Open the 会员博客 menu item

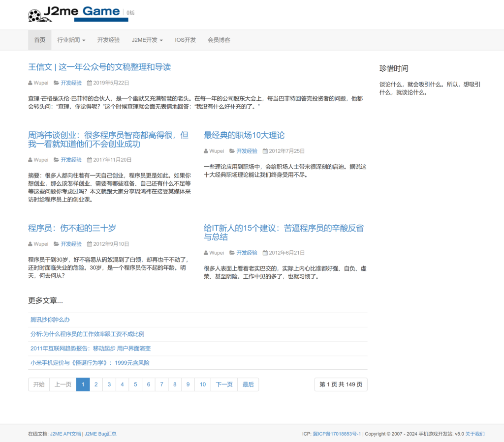click(x=219, y=40)
